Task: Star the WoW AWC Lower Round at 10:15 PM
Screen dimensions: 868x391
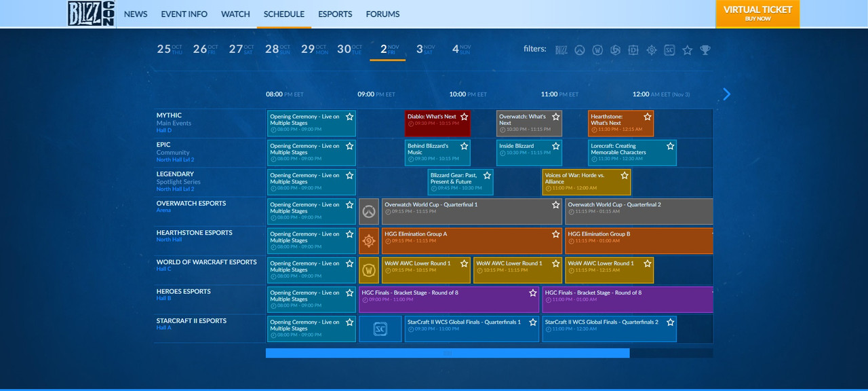Action: pos(555,263)
